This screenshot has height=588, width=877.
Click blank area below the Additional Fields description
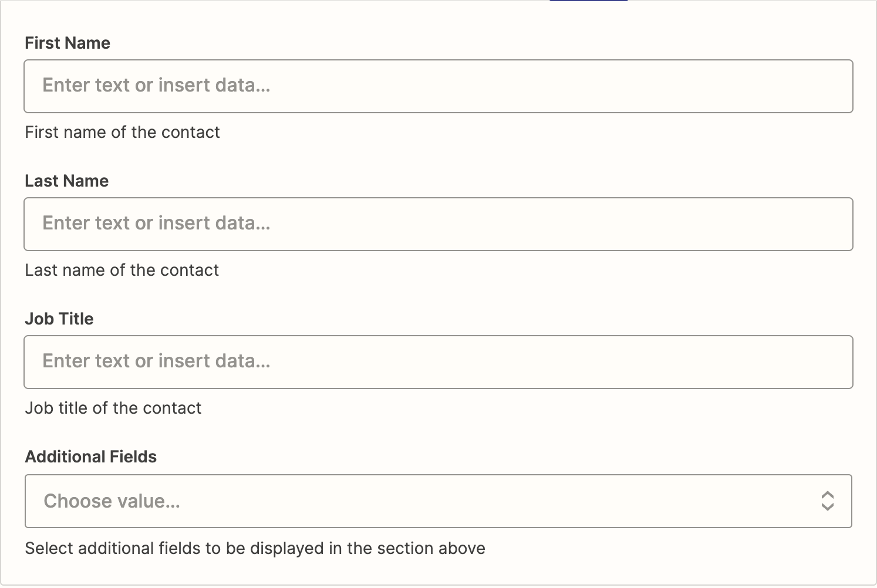[438, 572]
